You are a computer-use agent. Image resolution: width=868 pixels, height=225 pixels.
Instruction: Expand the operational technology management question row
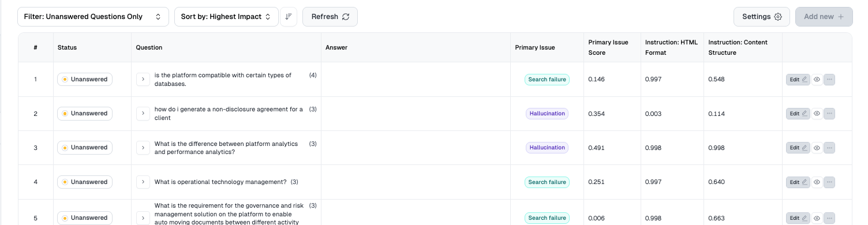tap(143, 182)
